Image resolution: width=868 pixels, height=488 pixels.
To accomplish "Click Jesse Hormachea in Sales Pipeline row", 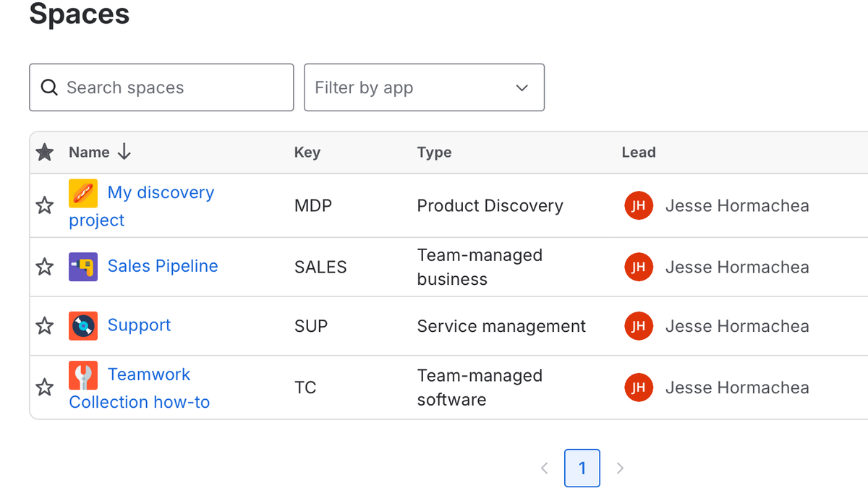I will [737, 267].
